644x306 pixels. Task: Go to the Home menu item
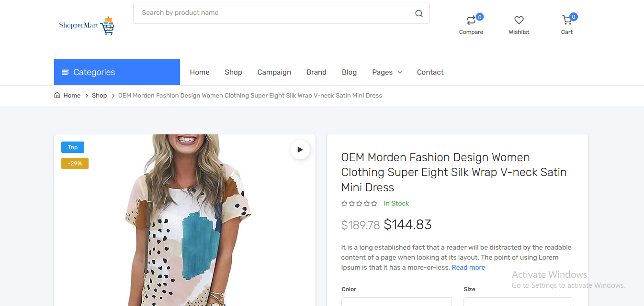[x=200, y=72]
